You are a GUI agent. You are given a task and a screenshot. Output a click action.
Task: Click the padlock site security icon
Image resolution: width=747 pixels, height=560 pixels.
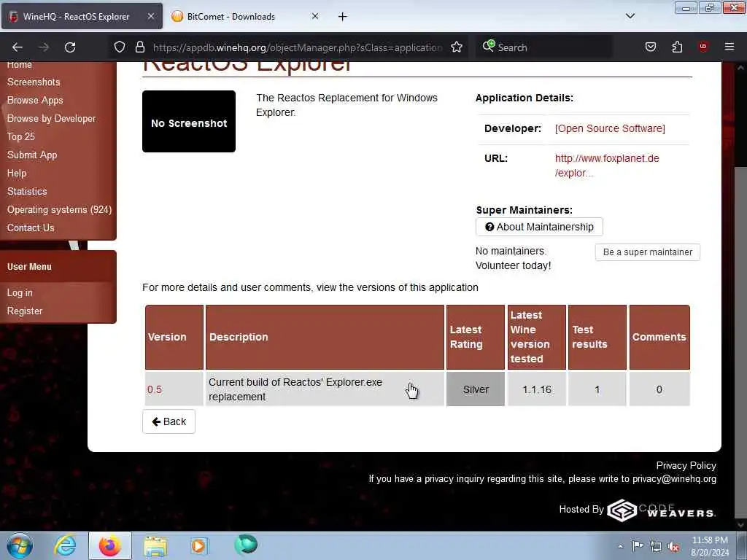pyautogui.click(x=139, y=47)
